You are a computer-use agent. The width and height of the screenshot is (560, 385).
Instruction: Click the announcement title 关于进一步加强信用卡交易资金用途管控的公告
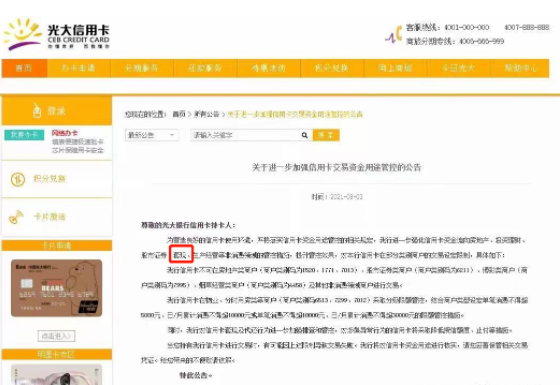coord(336,167)
